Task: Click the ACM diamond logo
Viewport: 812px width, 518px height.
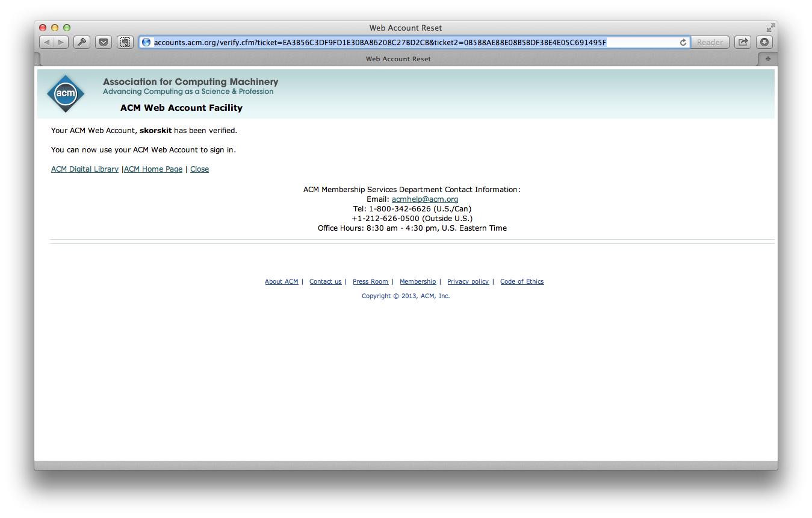Action: [x=66, y=93]
